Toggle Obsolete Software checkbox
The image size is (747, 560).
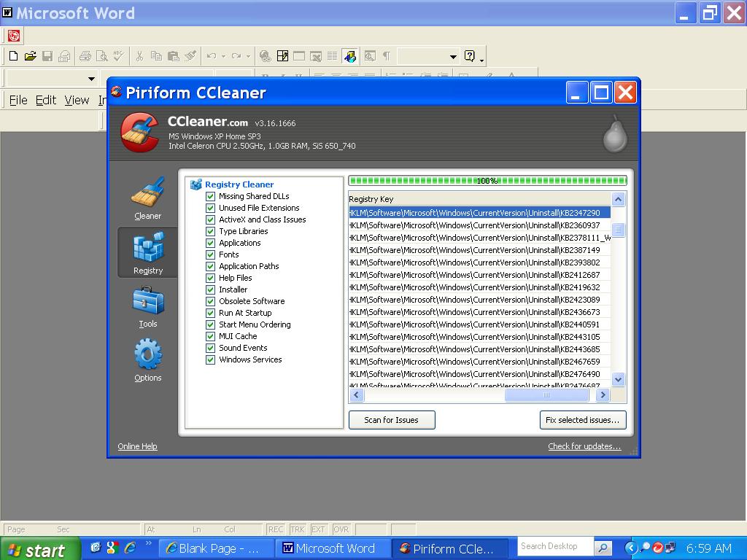(x=210, y=301)
